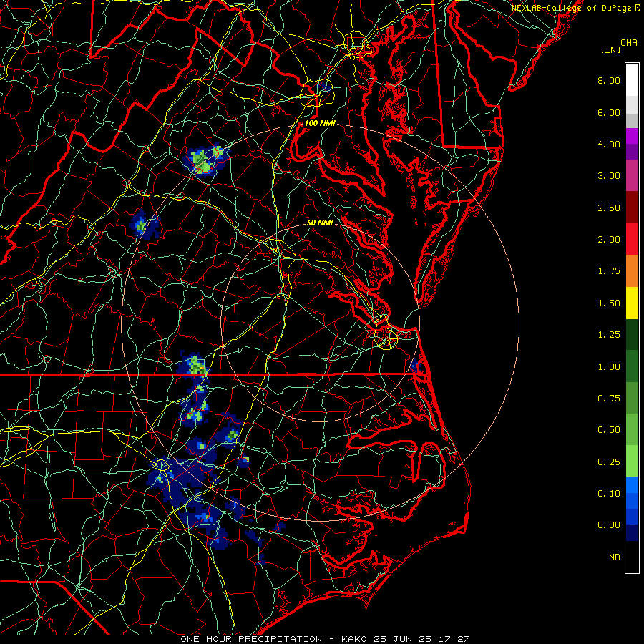Select the 0.25 legend value
This screenshot has width=644, height=644.
tap(609, 462)
